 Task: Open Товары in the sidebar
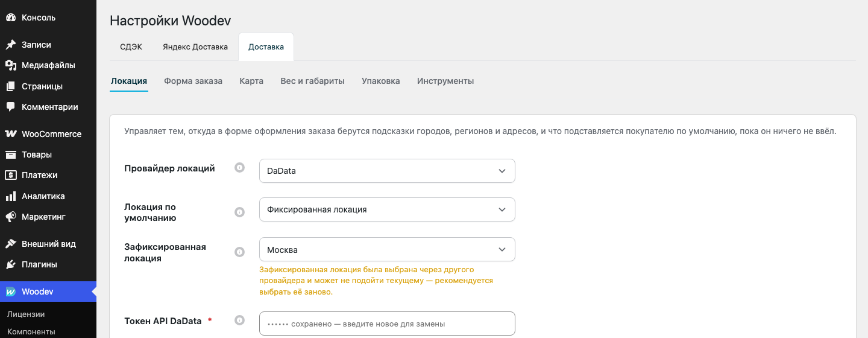pos(48,155)
